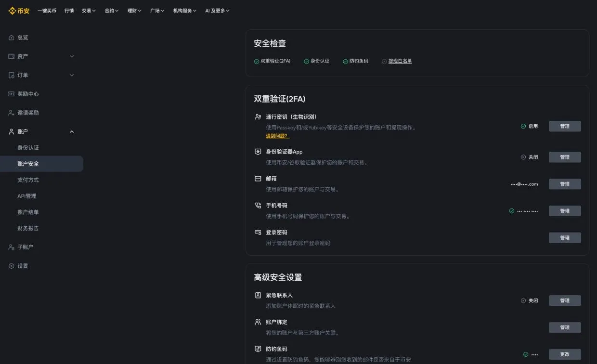Screen dimensions: 597x364
Task: Open 支付方式 in the account submenu
Action: [28, 180]
